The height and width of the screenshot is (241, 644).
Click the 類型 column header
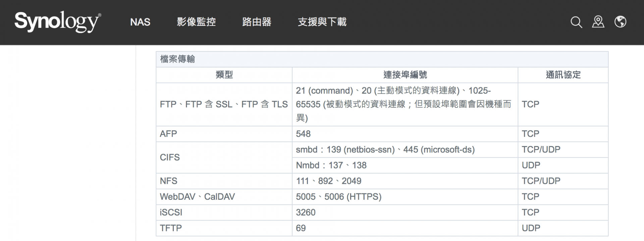(224, 75)
